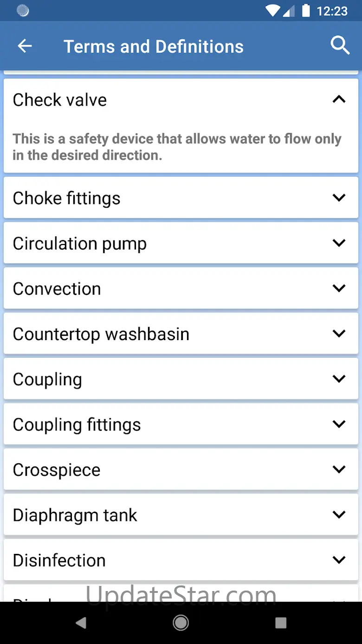Tap the battery status icon
The width and height of the screenshot is (362, 644).
click(306, 10)
